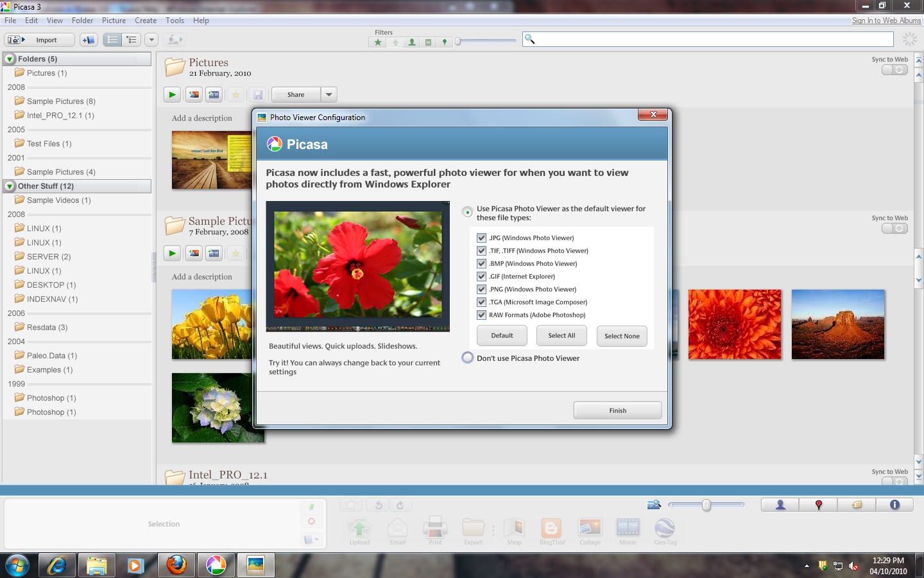Collapse the Folders (5) collection

tap(10, 59)
